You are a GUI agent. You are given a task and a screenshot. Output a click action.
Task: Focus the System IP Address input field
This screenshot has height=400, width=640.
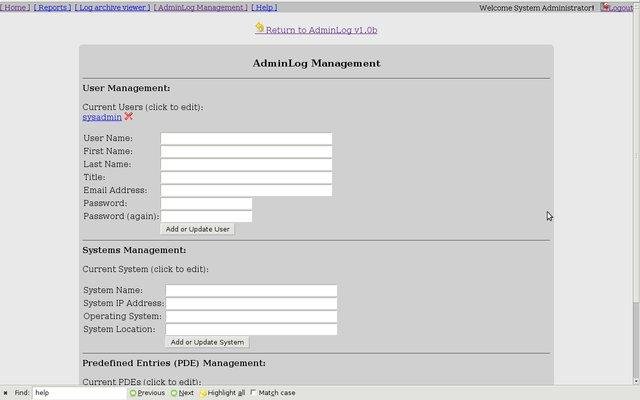[x=251, y=303]
